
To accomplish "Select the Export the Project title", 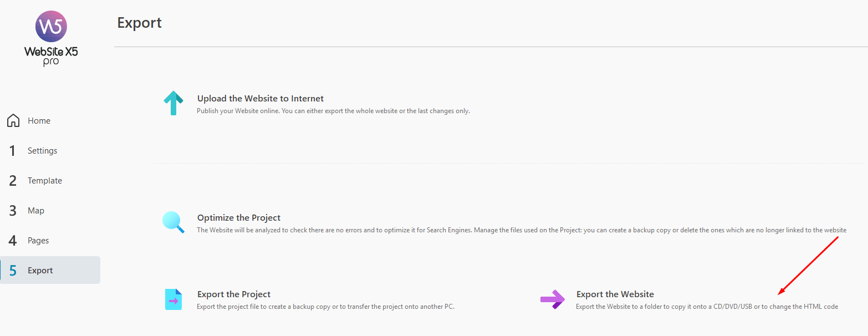I will tap(233, 294).
